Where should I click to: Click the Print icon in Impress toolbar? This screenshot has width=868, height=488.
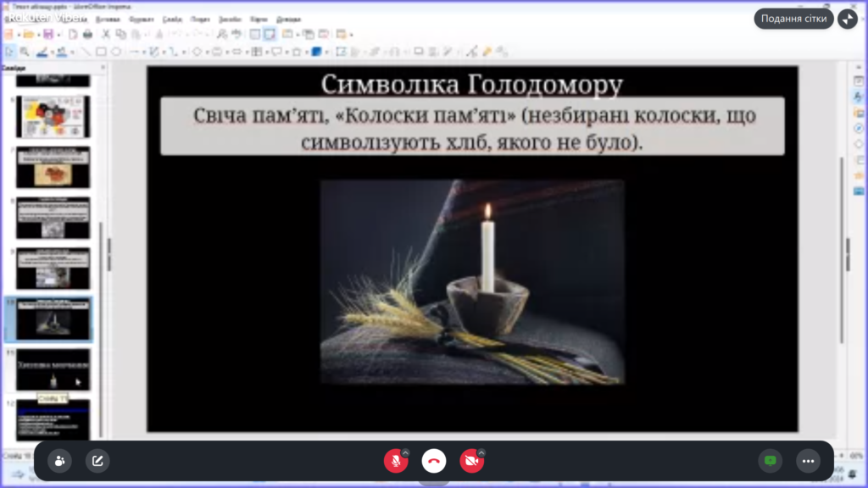(87, 34)
